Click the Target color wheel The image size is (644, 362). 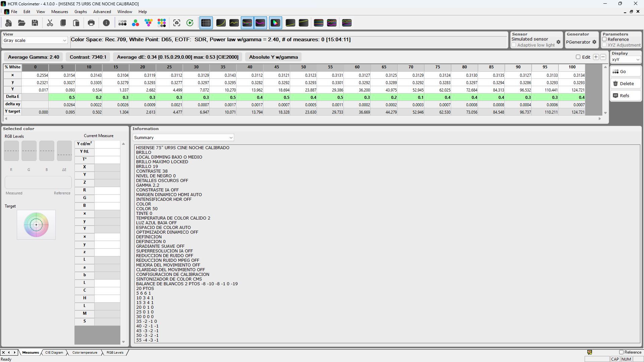coord(36,225)
